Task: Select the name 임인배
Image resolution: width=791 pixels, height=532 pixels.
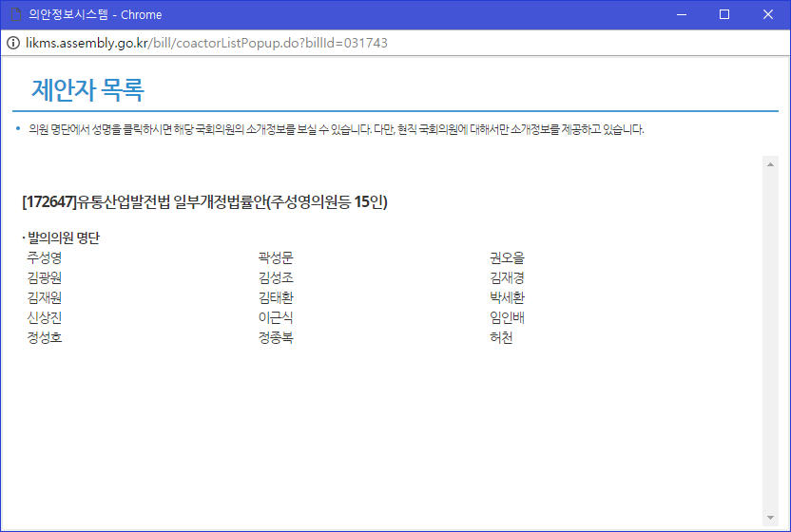Action: click(507, 317)
